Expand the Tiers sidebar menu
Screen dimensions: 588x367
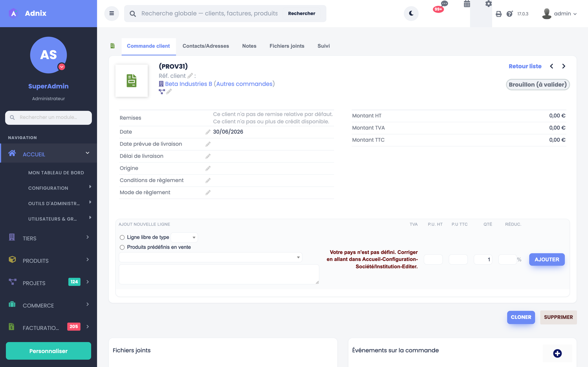(x=48, y=238)
